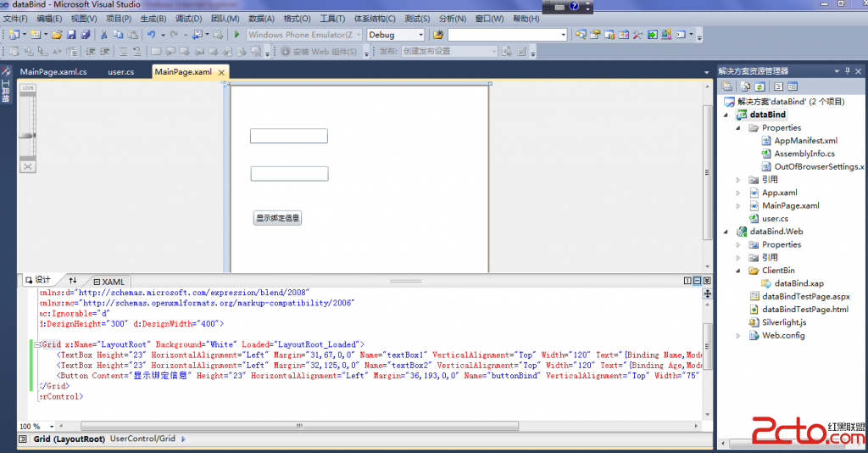Click the Cut scissors icon

[x=103, y=35]
